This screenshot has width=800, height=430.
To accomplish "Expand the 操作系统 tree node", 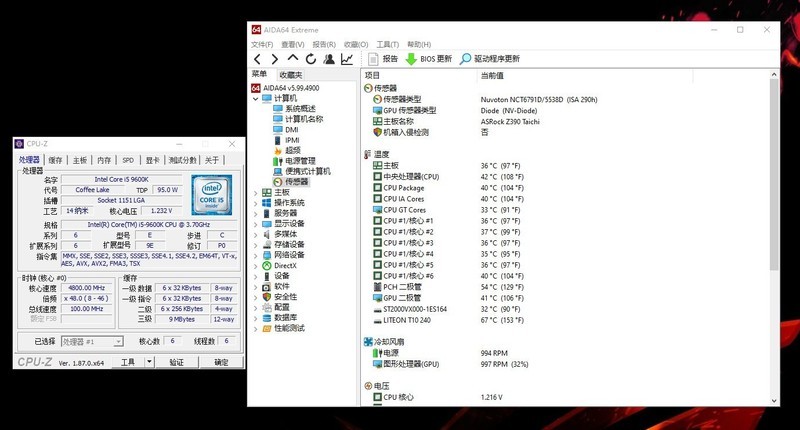I will [256, 203].
